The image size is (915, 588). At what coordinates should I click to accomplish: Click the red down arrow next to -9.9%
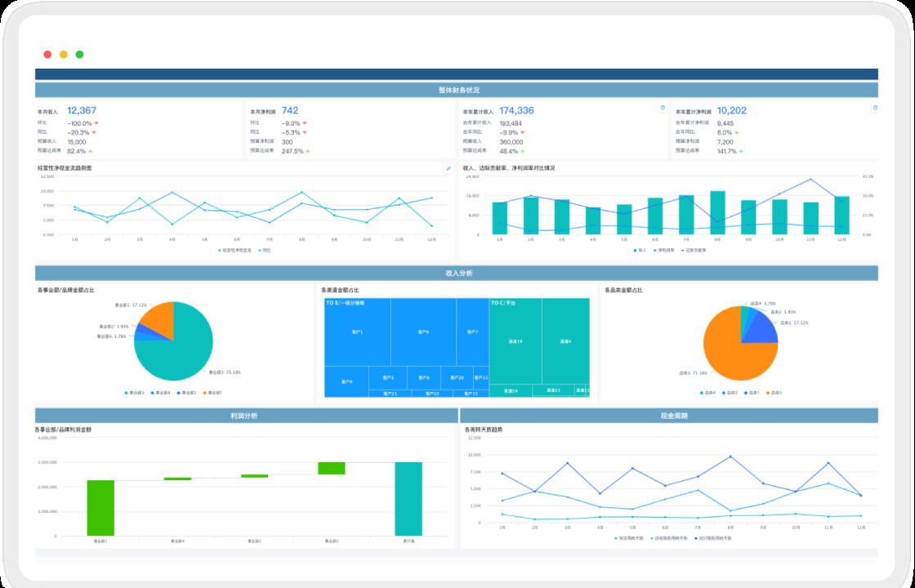(x=523, y=132)
